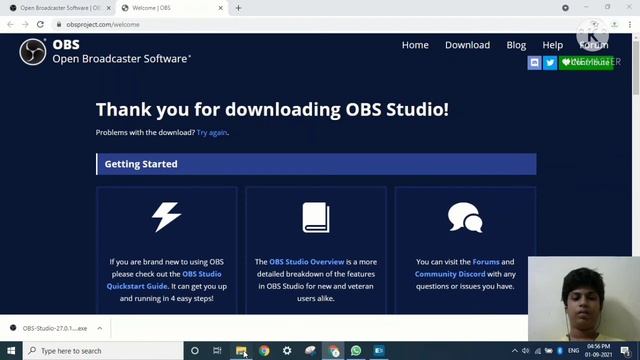Open the volume control in the tray
The width and height of the screenshot is (640, 360).
(x=526, y=351)
